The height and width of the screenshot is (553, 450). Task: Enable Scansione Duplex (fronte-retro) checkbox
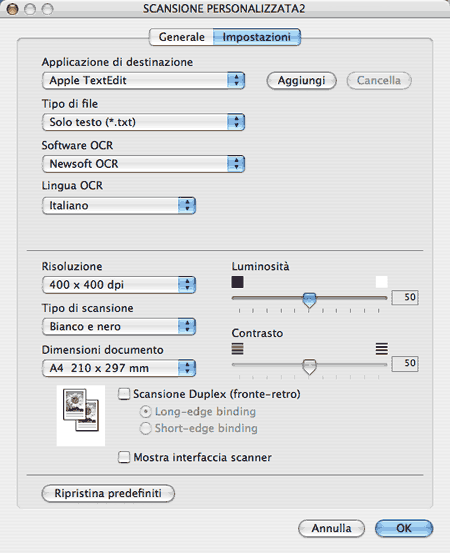pos(124,394)
